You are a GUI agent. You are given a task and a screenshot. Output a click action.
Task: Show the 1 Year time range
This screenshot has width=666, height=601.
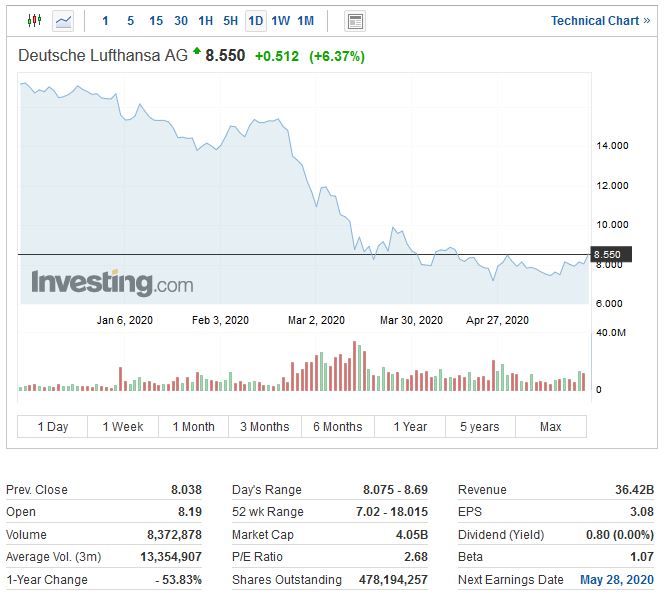(x=410, y=426)
